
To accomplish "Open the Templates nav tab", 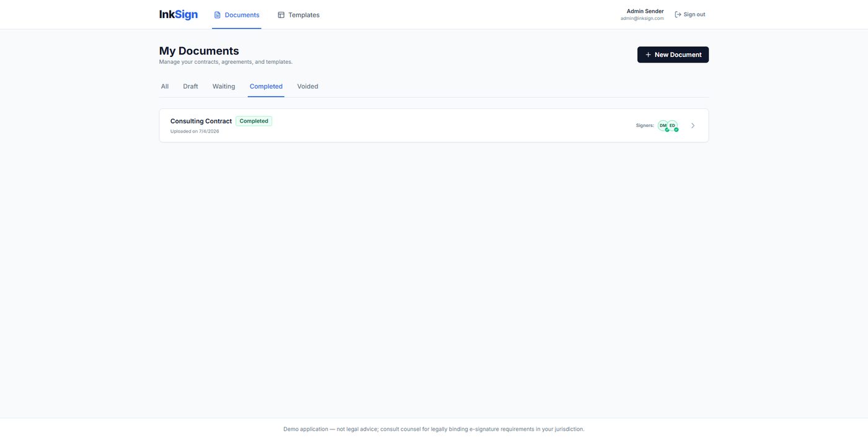I will coord(298,15).
